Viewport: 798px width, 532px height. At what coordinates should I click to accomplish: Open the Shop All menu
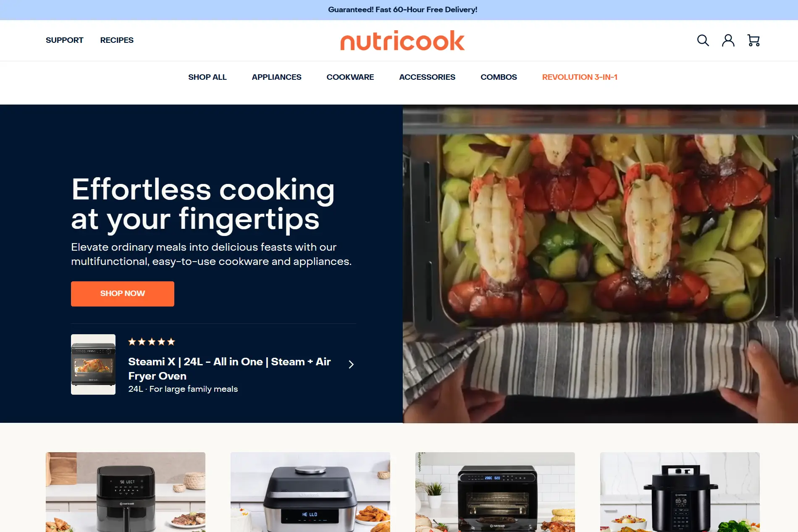point(207,77)
